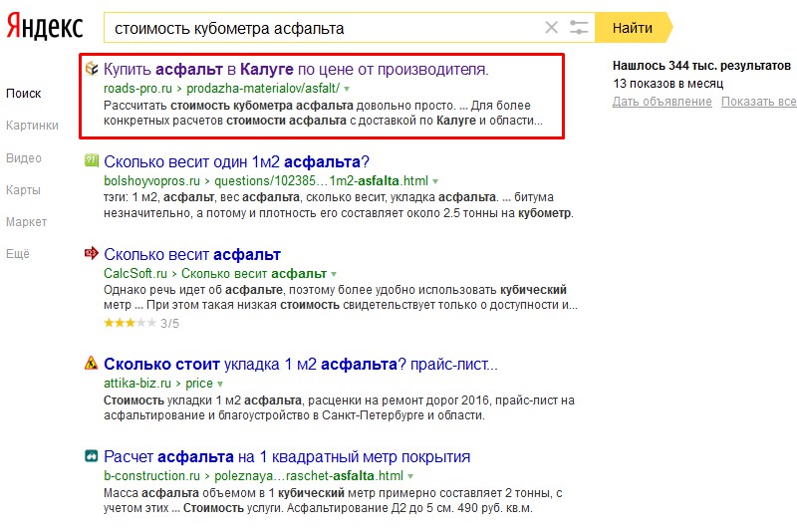Switch to the Маркет section

tap(27, 222)
